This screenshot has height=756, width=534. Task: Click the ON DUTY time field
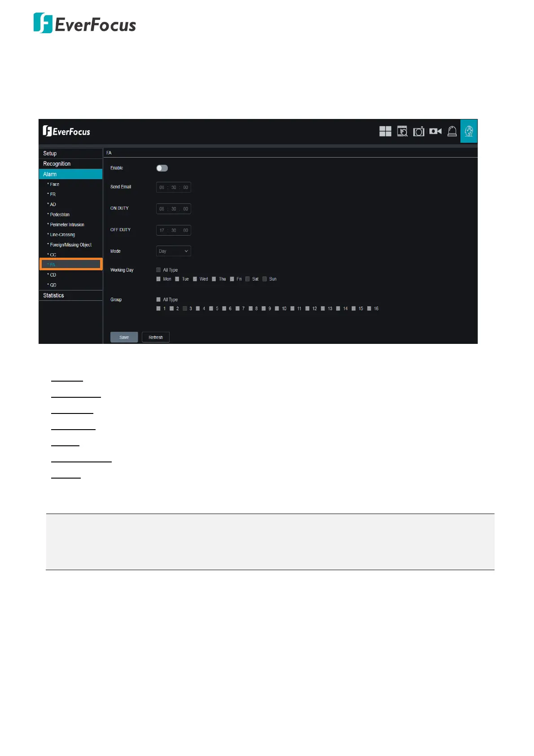tap(173, 209)
